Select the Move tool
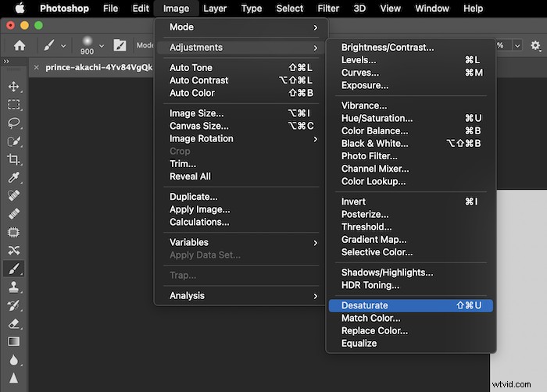547x392 pixels. (x=13, y=86)
